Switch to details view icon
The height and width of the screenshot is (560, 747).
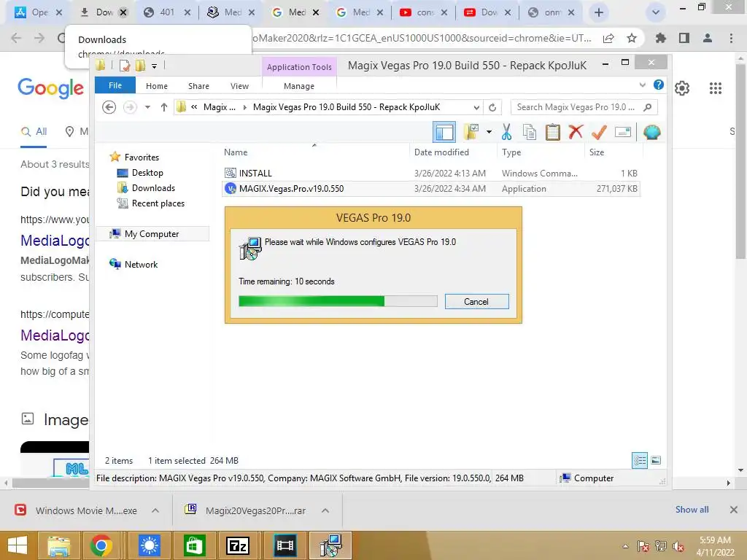pyautogui.click(x=640, y=460)
